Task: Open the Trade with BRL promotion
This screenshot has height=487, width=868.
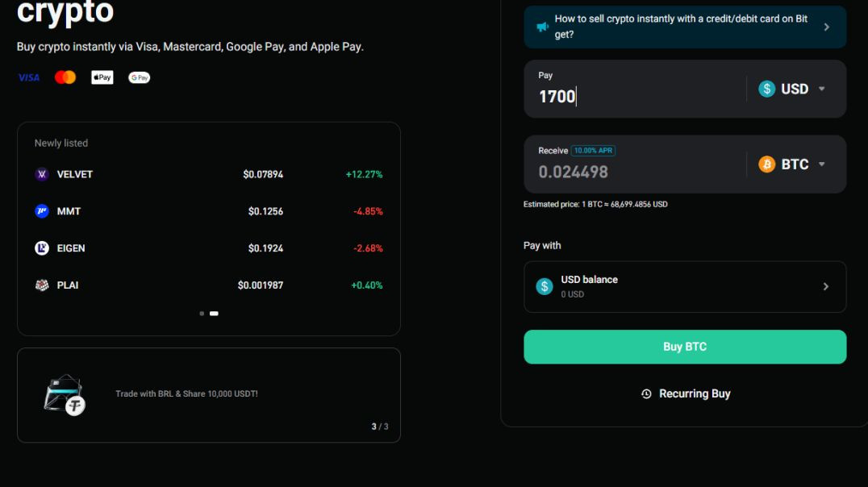Action: click(209, 395)
